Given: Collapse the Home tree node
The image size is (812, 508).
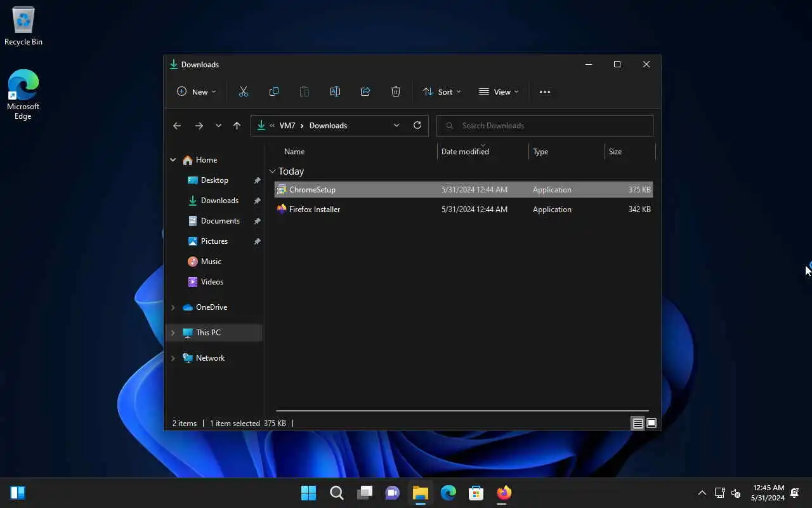Looking at the screenshot, I should [173, 160].
